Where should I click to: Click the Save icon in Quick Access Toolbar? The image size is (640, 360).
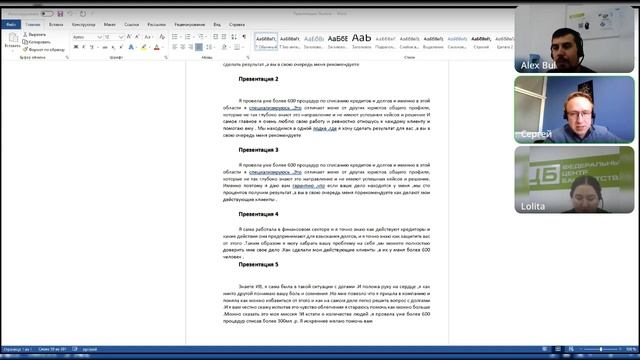[60, 13]
